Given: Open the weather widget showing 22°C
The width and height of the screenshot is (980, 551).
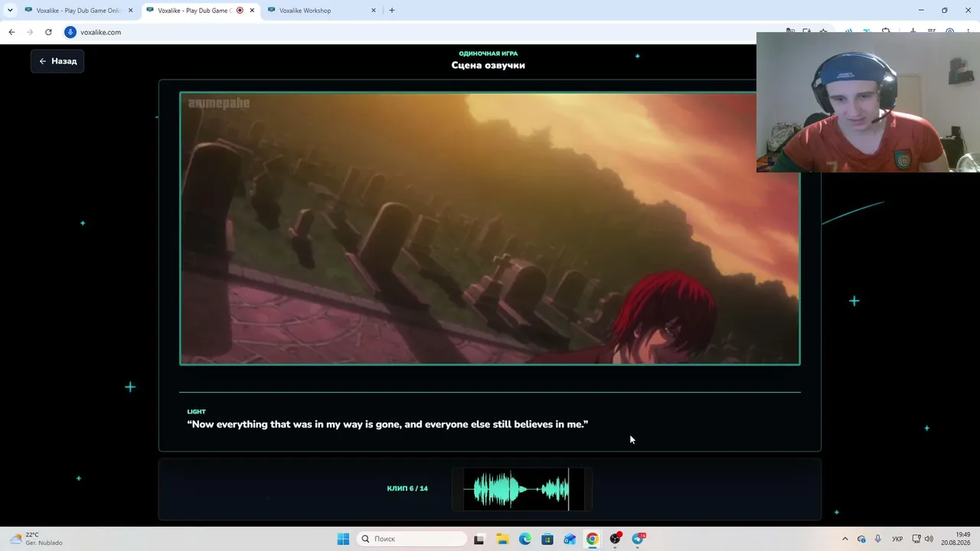Looking at the screenshot, I should [x=36, y=539].
